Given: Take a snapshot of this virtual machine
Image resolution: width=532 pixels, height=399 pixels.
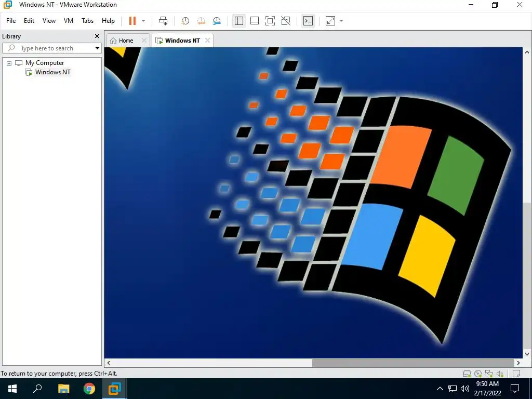Looking at the screenshot, I should pos(185,21).
